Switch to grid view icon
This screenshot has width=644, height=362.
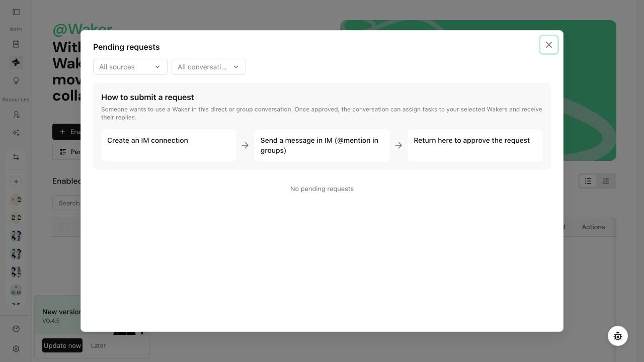606,181
